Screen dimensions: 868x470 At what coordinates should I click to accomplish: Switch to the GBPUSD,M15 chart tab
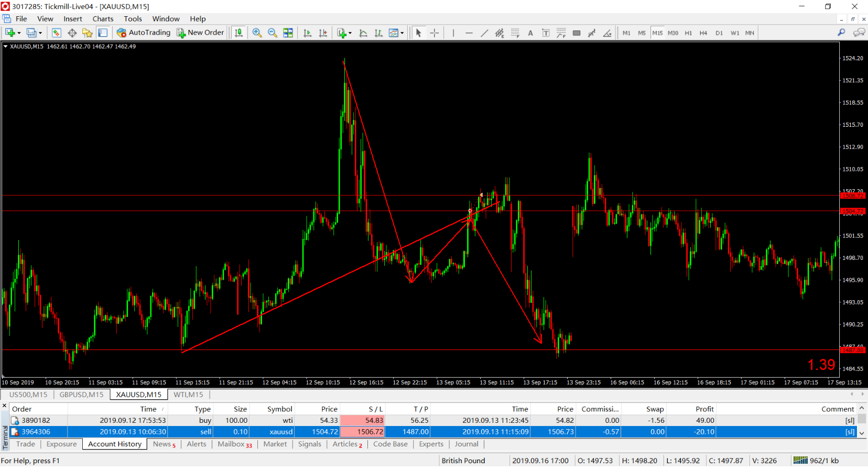[81, 395]
